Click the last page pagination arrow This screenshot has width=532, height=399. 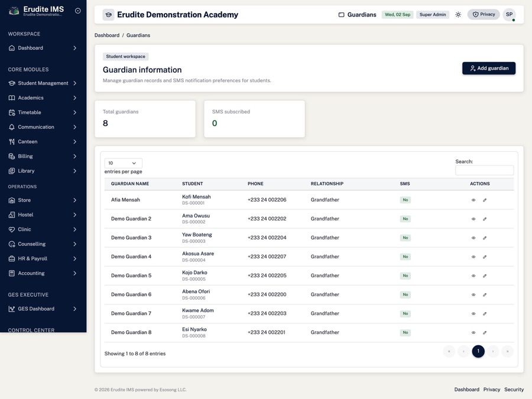(508, 351)
